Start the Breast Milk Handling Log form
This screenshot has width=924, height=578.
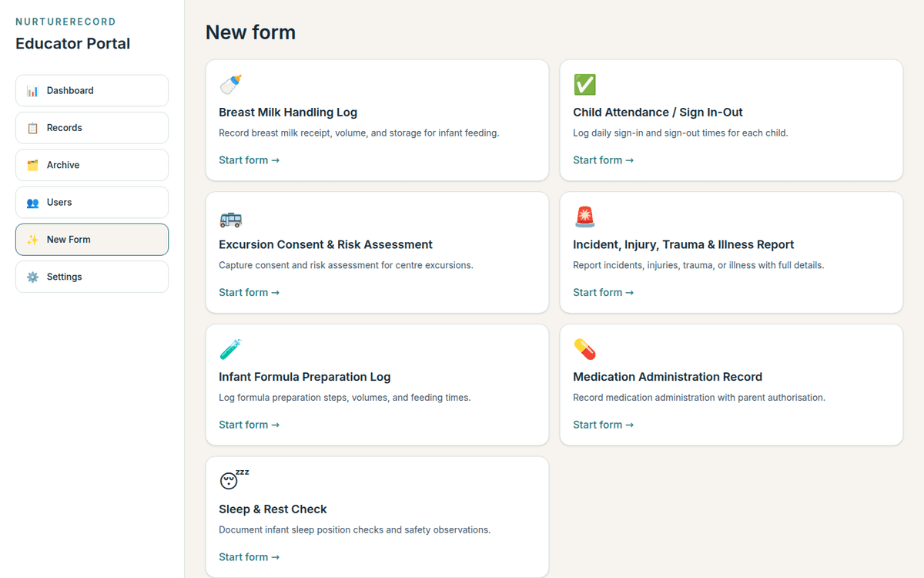tap(249, 160)
